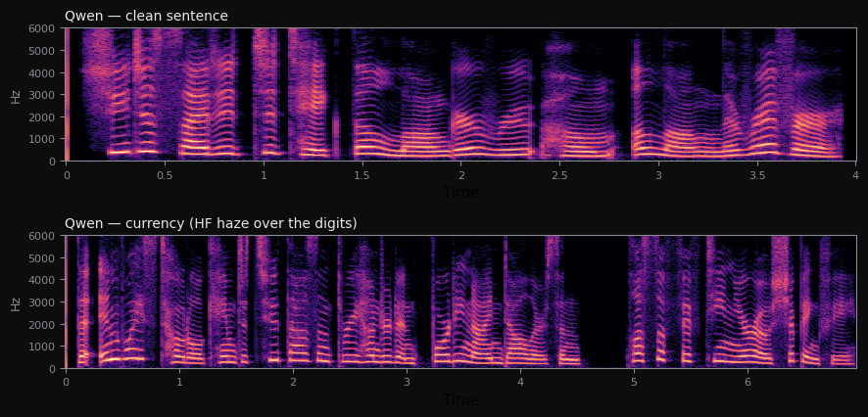The width and height of the screenshot is (868, 417).
Task: Click the 2 tick on the clean sentence time axis
Action: [461, 175]
